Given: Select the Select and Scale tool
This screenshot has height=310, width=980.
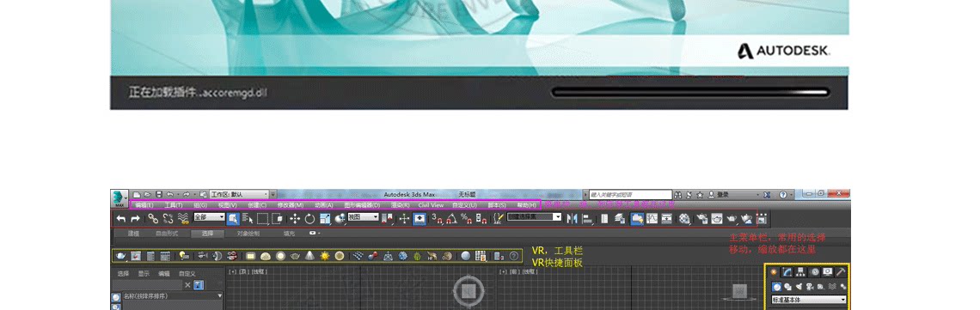Looking at the screenshot, I should [x=325, y=219].
